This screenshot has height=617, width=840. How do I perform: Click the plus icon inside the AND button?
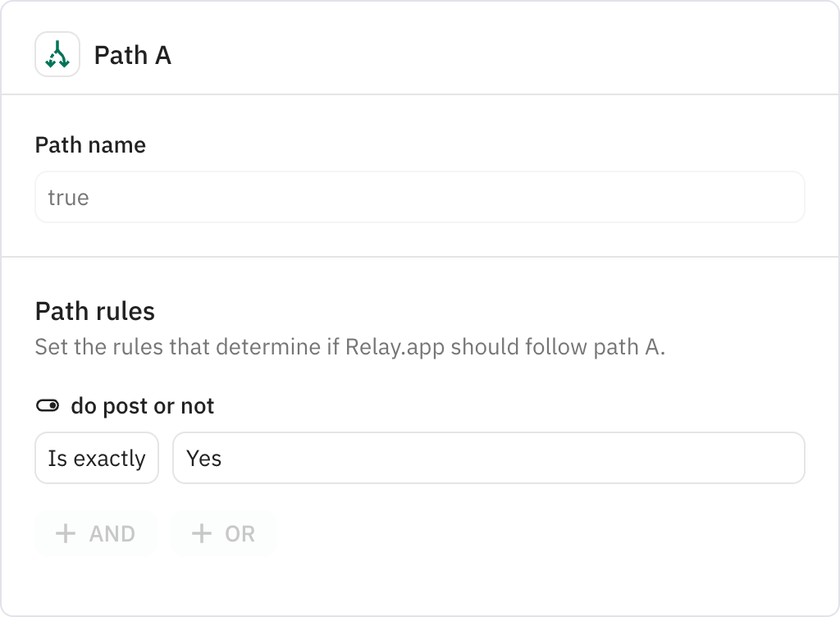67,533
